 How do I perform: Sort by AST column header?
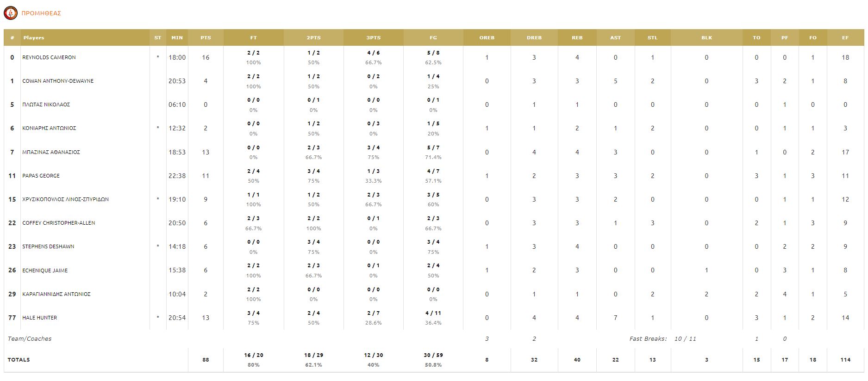615,37
